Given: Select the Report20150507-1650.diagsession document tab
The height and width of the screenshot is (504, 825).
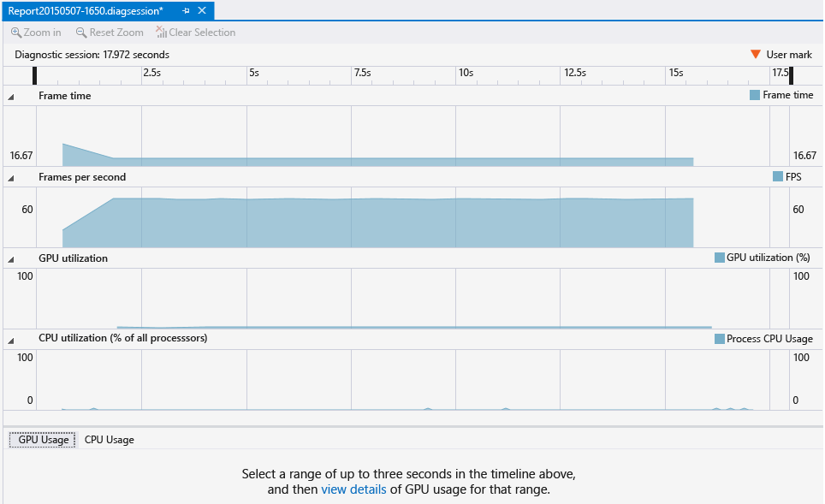Looking at the screenshot, I should tap(86, 11).
